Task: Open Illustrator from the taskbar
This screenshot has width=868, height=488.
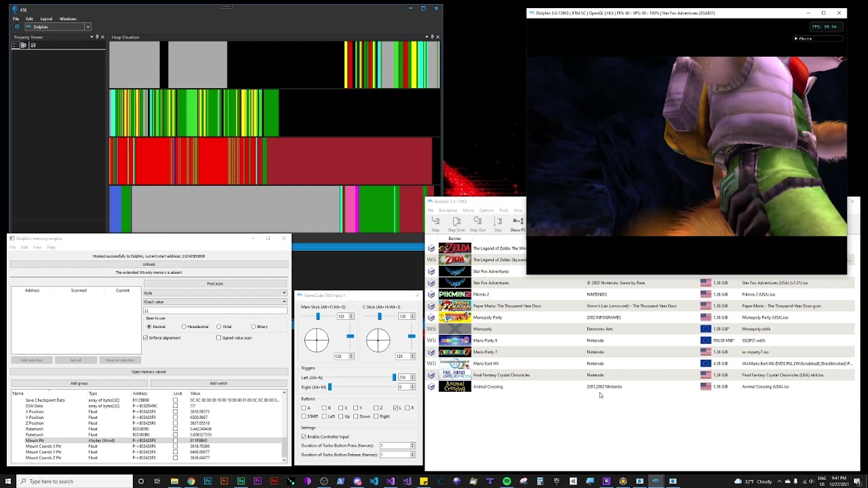Action: pyautogui.click(x=224, y=481)
